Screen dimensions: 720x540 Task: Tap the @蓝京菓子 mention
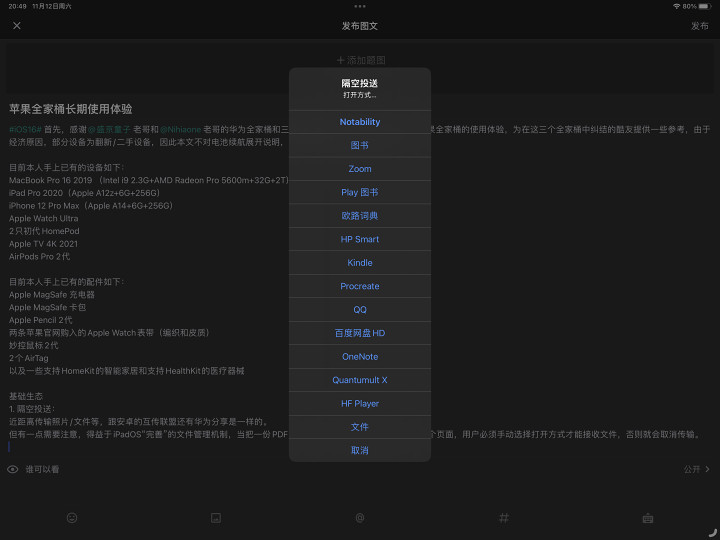click(109, 129)
